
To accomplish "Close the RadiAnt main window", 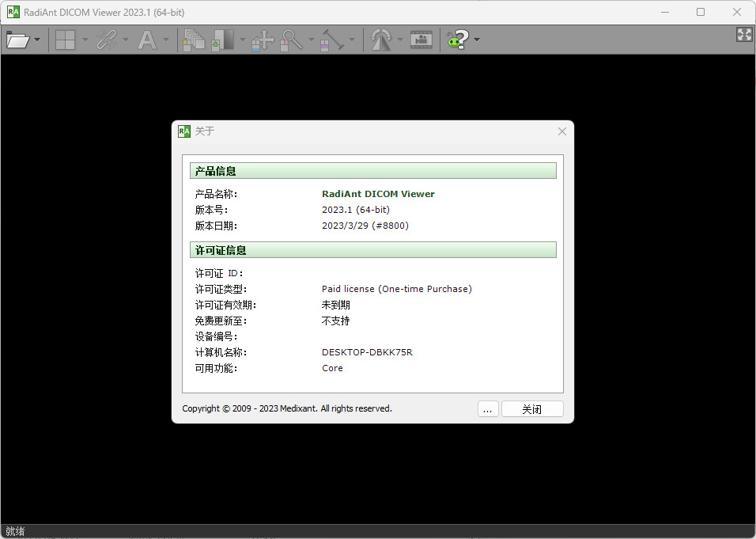I will click(737, 12).
